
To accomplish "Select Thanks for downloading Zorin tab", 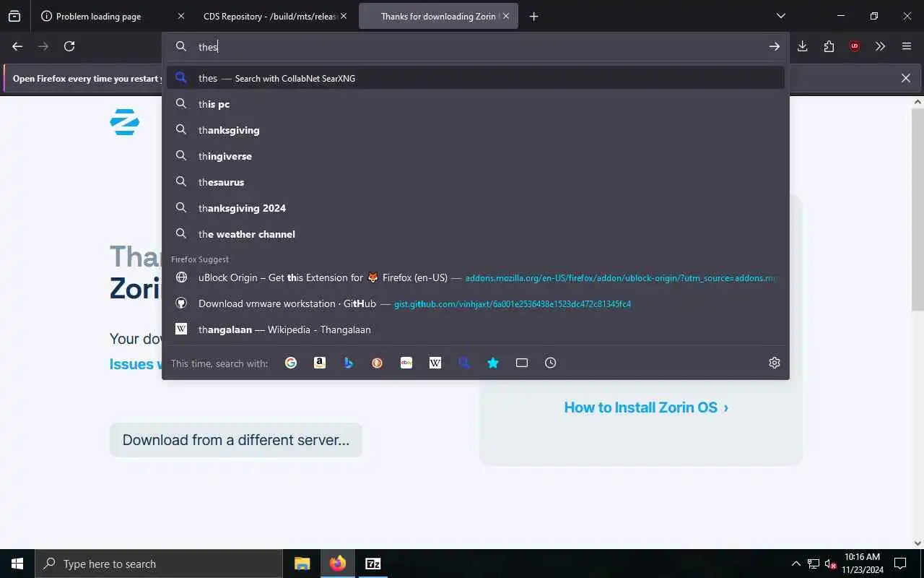I will (x=438, y=16).
